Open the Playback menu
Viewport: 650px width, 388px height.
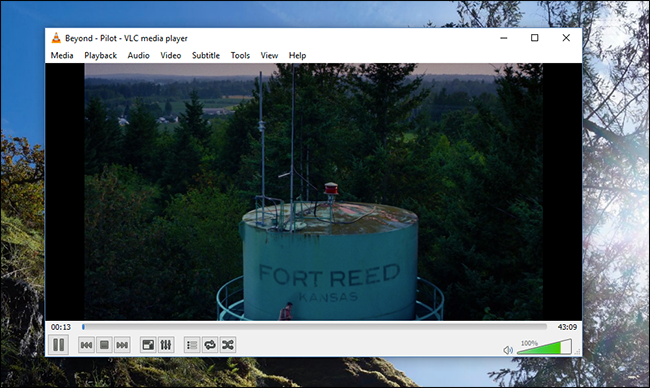101,56
